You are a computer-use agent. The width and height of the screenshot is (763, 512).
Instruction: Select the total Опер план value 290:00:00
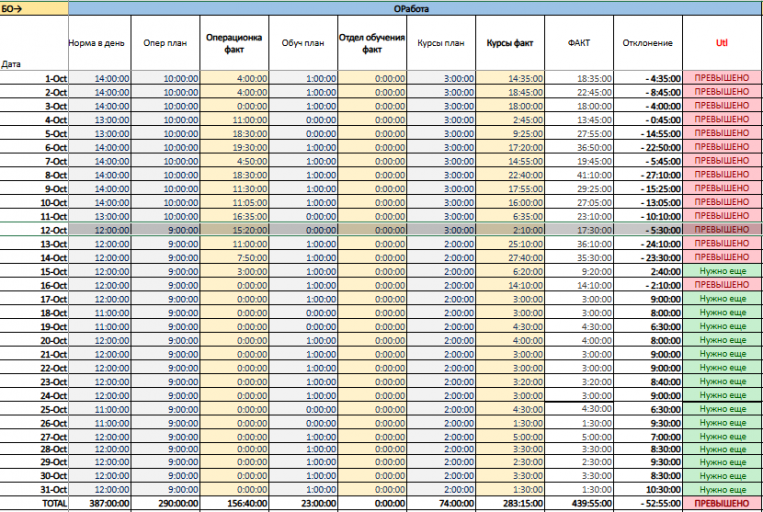(165, 503)
